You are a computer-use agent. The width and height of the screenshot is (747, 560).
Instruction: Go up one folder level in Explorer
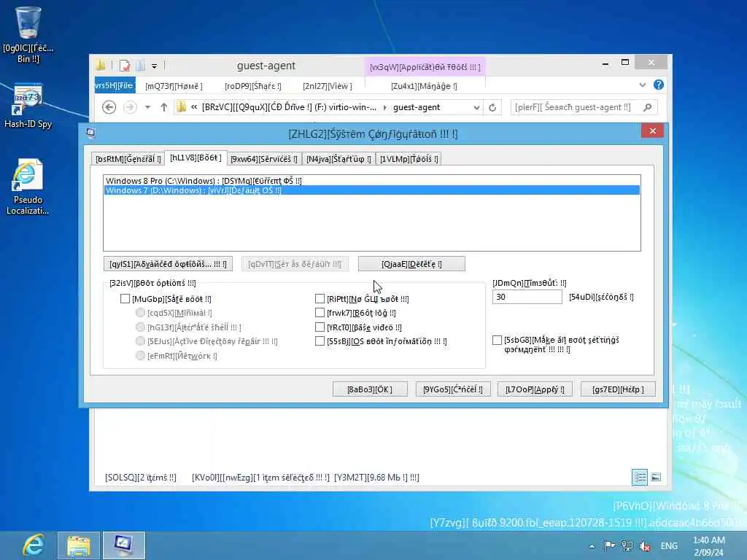click(x=164, y=107)
